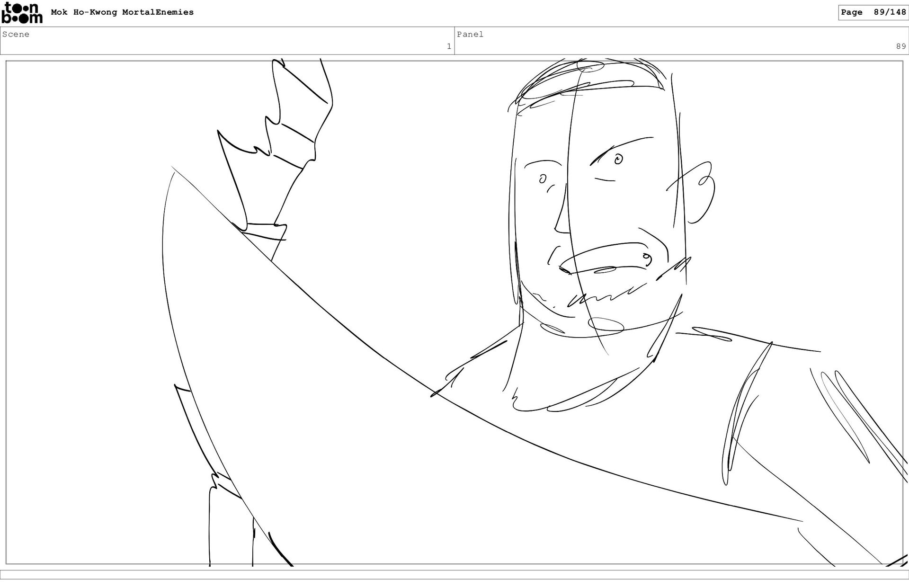Select the scene number 1 value
The height and width of the screenshot is (588, 909).
pos(449,46)
